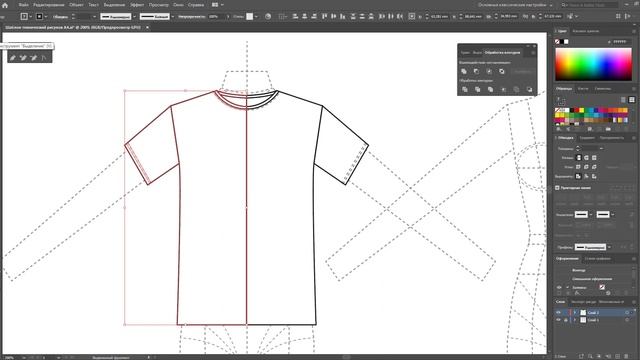
Task: Open the arrange documents dropdown
Action: [x=218, y=5]
